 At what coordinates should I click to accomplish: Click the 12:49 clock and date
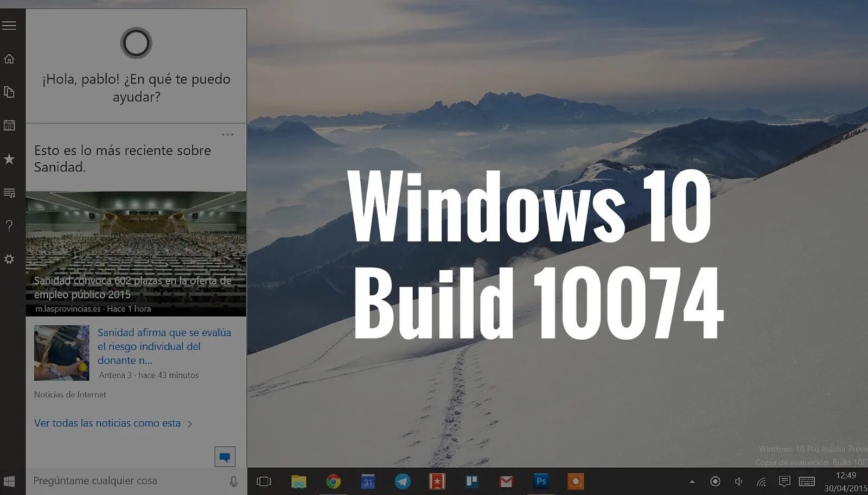[x=846, y=481]
